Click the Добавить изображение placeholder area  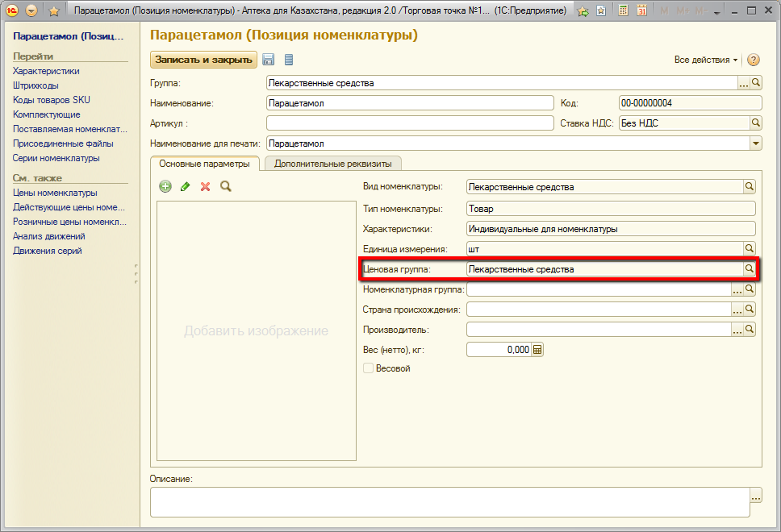(256, 331)
